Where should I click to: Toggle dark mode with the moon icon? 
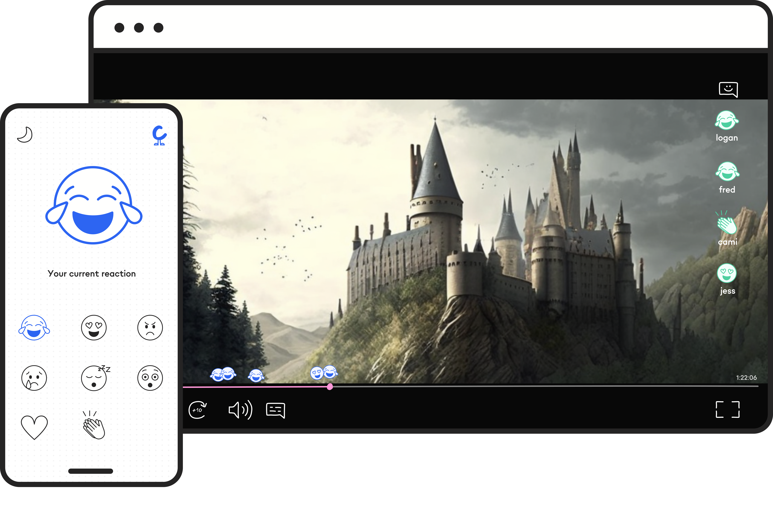click(x=25, y=135)
